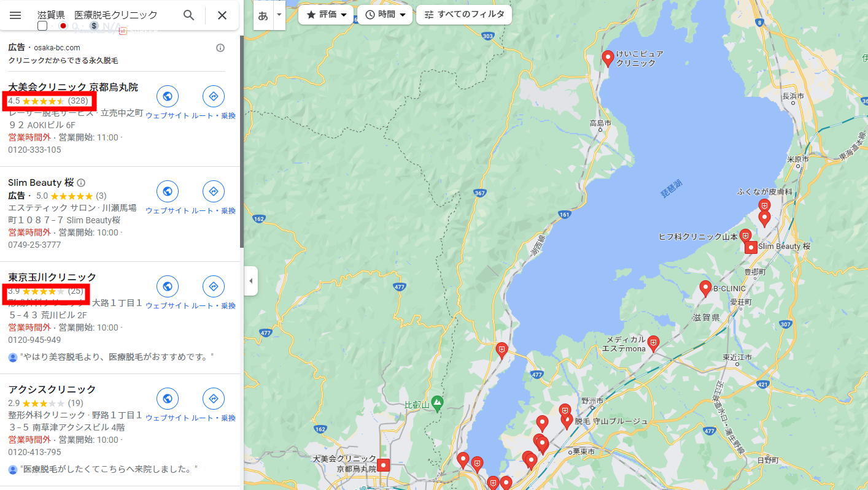Get route to Slim Beauty 桜 listing

[x=214, y=191]
